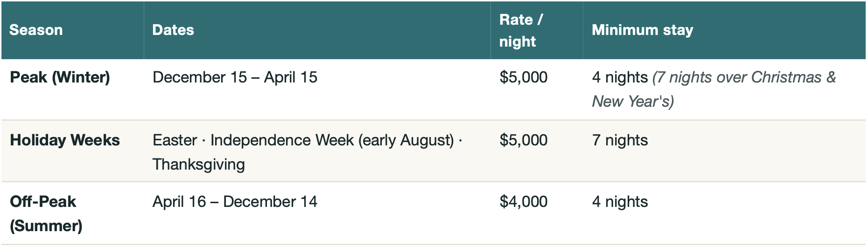
Task: Click the word Thanksgiving in Holiday Weeks
Action: tap(199, 165)
